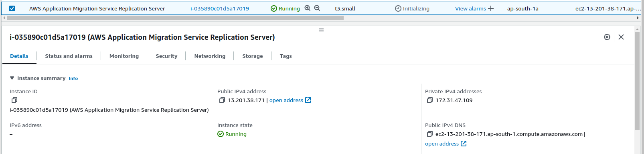Viewport: 644px width, 154px height.
Task: Open the Security tab
Action: pyautogui.click(x=166, y=56)
